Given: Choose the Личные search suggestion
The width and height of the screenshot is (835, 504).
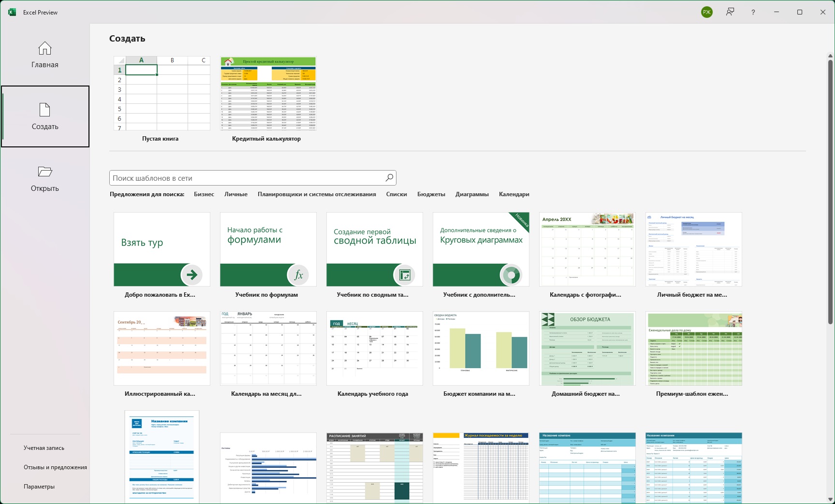Looking at the screenshot, I should pos(236,194).
